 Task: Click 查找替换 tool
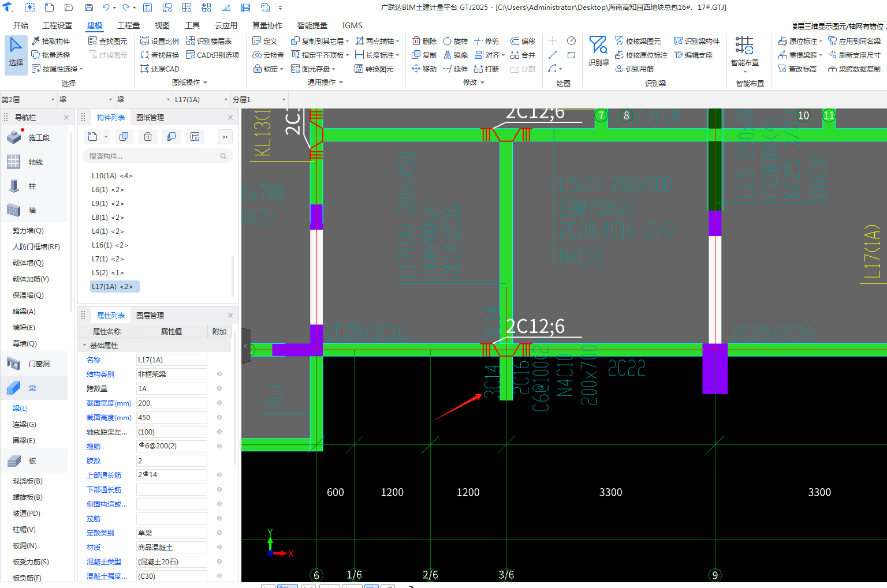coord(160,55)
